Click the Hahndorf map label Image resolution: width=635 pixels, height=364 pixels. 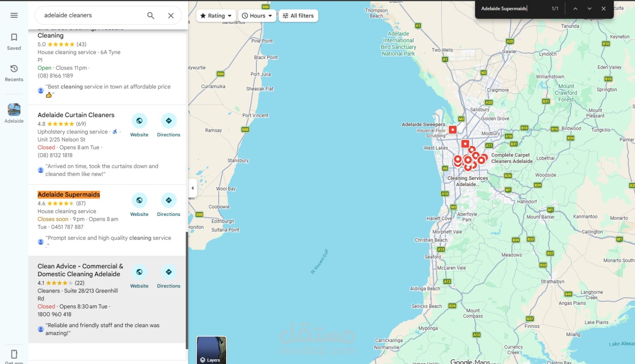tap(527, 202)
